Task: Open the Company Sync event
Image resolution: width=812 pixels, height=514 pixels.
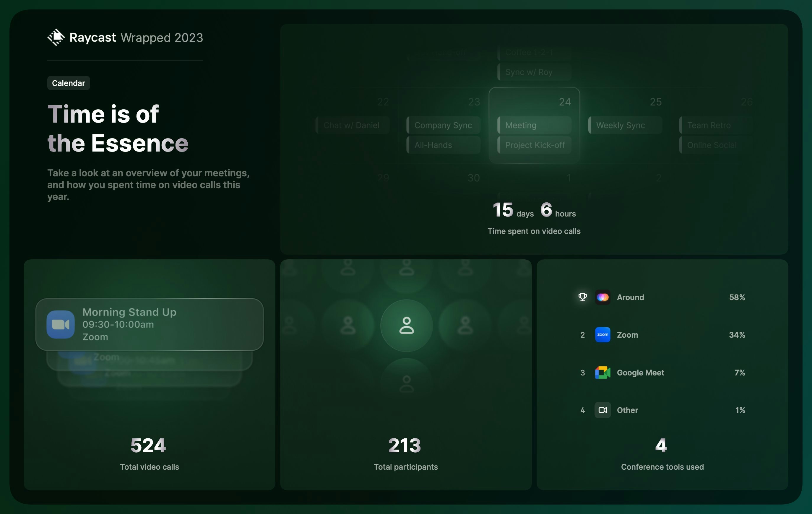Action: (x=444, y=125)
